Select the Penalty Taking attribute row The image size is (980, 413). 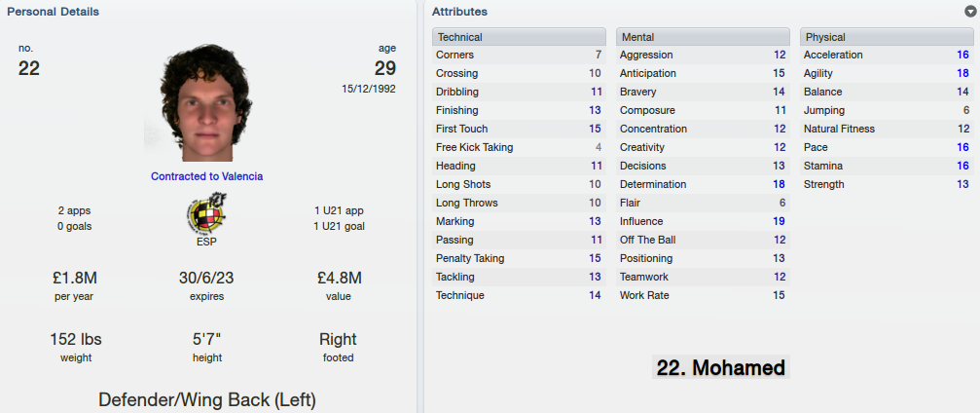point(519,258)
